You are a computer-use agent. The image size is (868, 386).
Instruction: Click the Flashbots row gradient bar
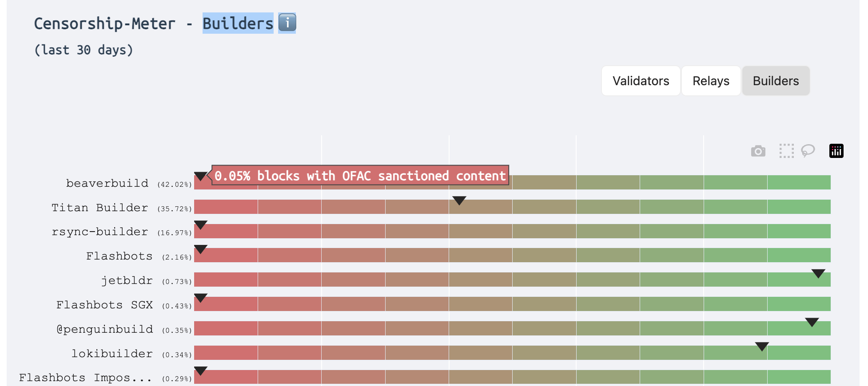coord(512,256)
